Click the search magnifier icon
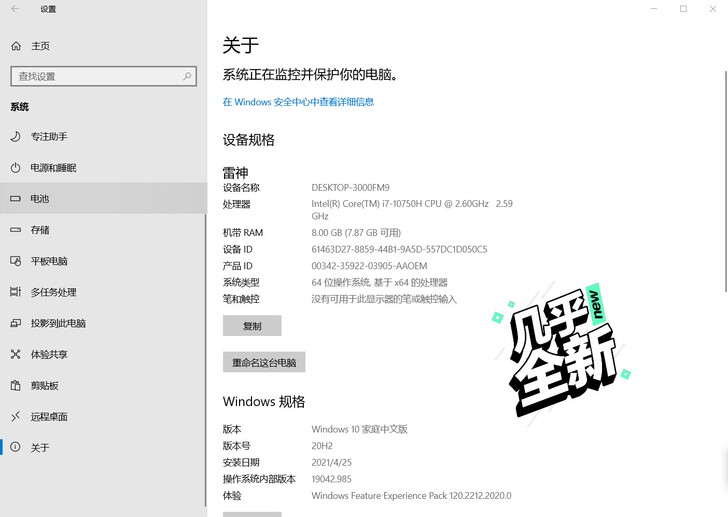The image size is (728, 517). (187, 76)
